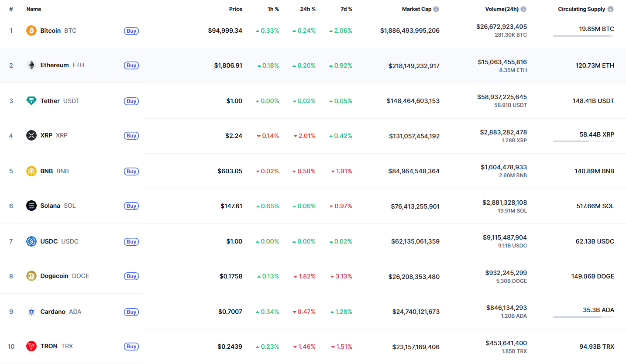Click the BNB coin logo
This screenshot has width=626, height=364.
coord(31,171)
